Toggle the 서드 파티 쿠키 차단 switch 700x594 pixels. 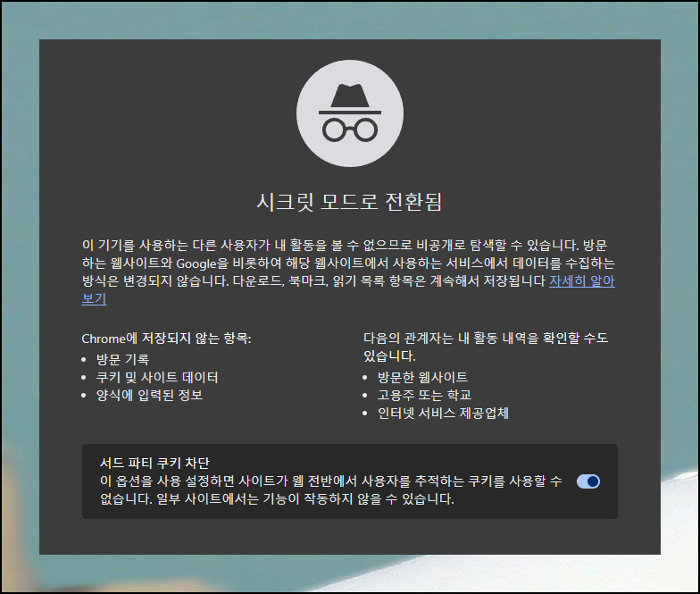587,481
